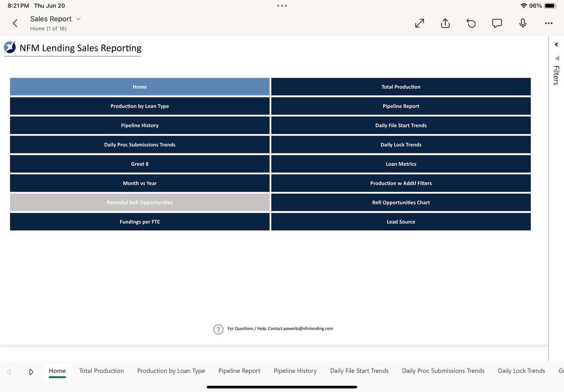Open the Lead Source button

pos(401,222)
